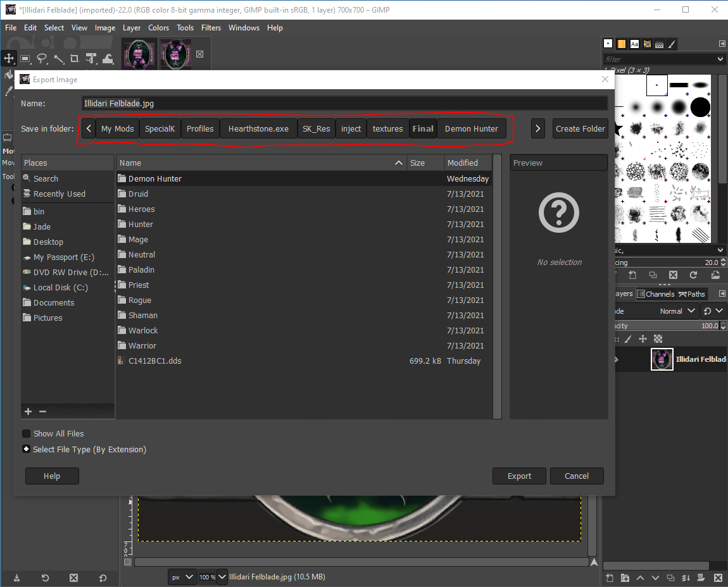The height and width of the screenshot is (587, 728).
Task: Select the Fuzzy Select wand tool
Action: pos(58,58)
